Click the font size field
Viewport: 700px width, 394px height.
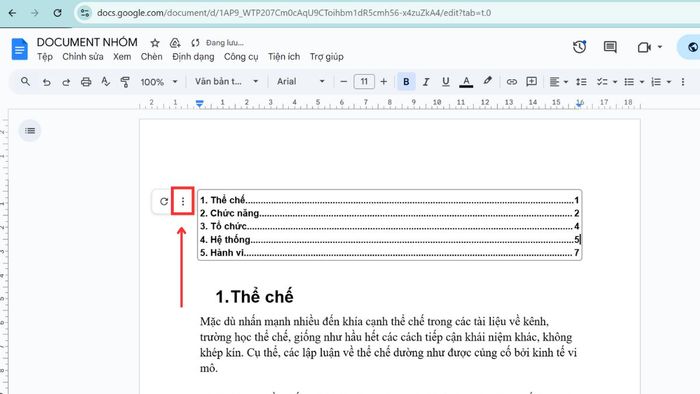[364, 82]
